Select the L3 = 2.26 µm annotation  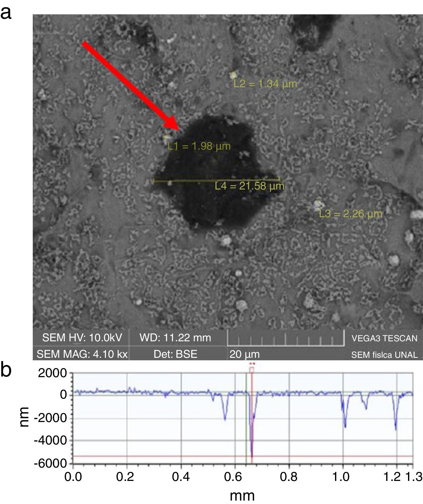(x=350, y=214)
